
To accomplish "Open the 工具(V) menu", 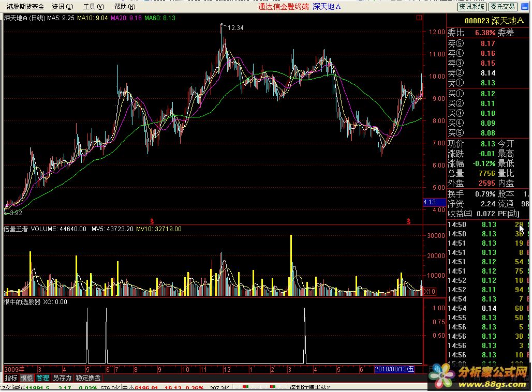I will pyautogui.click(x=94, y=6).
